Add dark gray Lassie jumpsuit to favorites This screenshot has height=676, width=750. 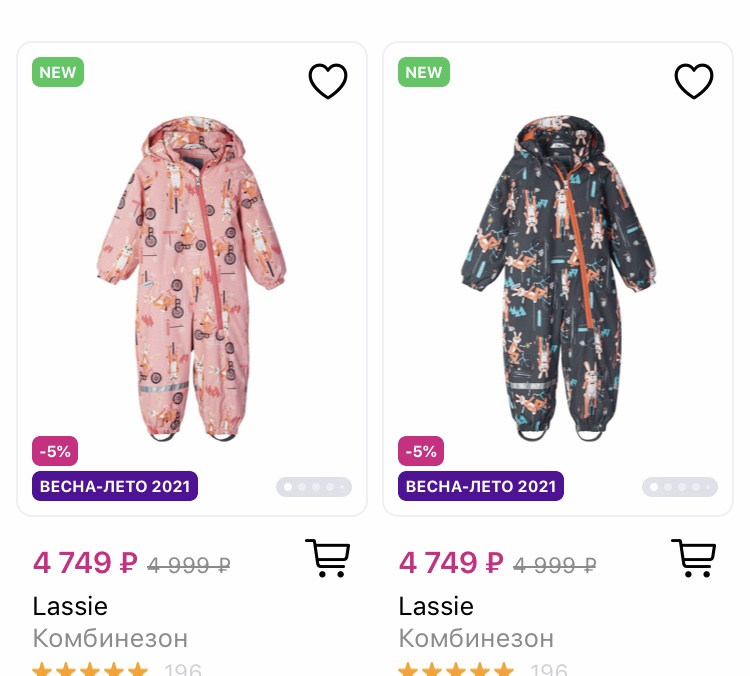tap(693, 81)
